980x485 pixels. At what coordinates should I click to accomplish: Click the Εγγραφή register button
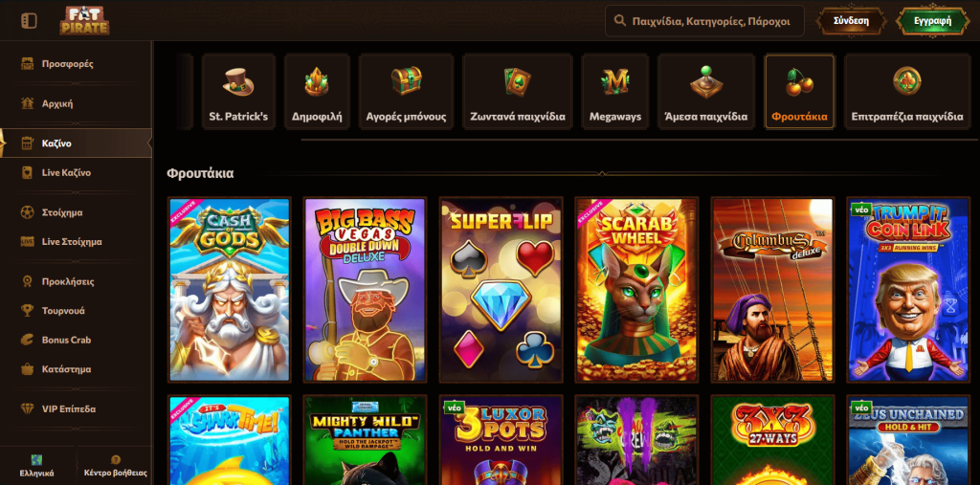932,21
